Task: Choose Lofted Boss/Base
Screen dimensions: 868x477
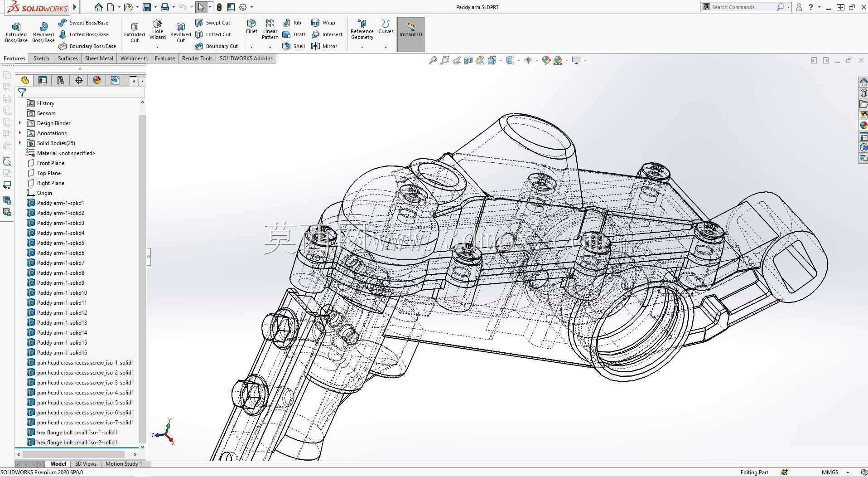Action: 83,34
